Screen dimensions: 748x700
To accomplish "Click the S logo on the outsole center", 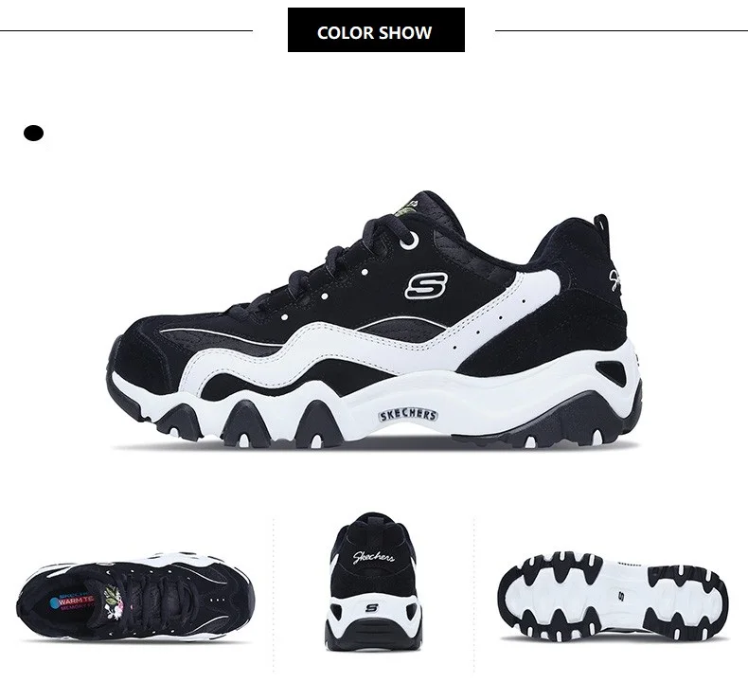I will point(621,597).
